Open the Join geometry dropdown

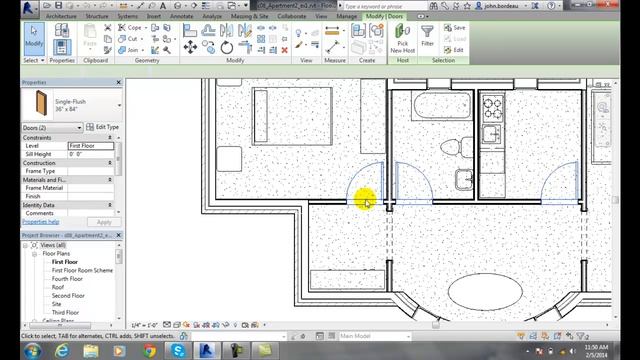coord(143,50)
